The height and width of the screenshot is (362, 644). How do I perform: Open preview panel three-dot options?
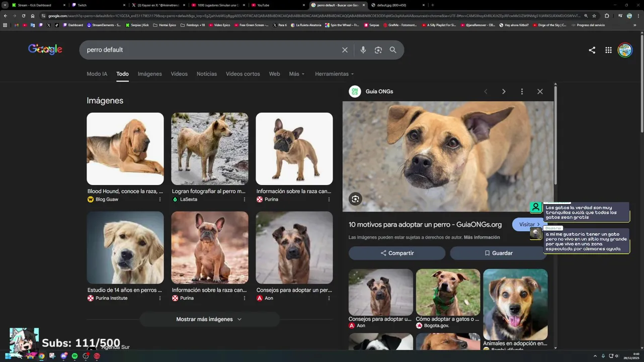(x=522, y=92)
